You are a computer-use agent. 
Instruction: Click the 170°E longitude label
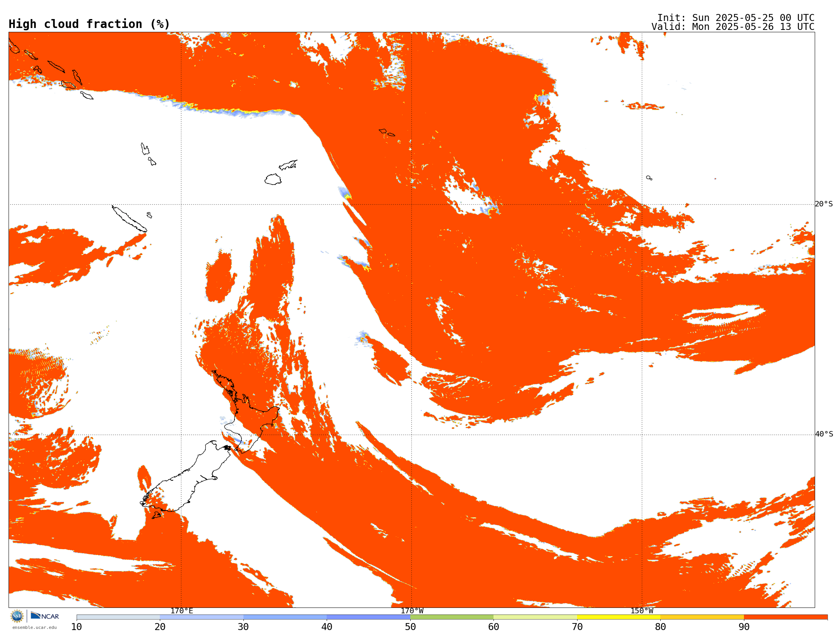click(182, 611)
